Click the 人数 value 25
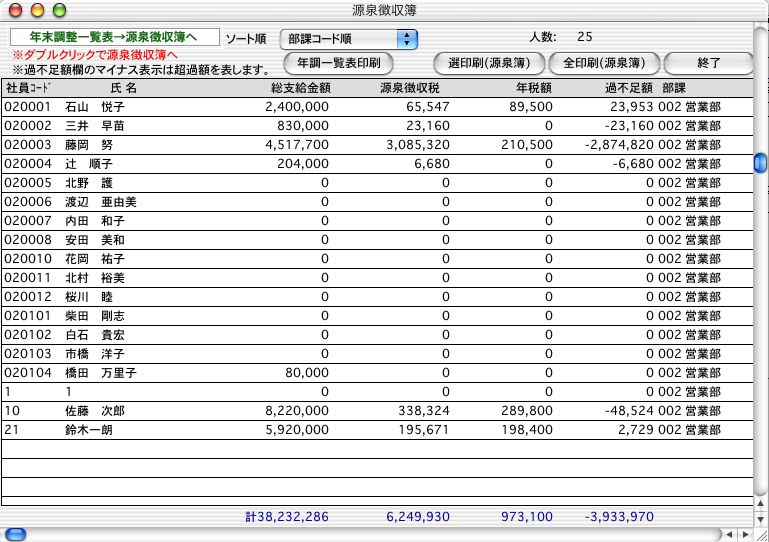The height and width of the screenshot is (542, 769). (585, 37)
